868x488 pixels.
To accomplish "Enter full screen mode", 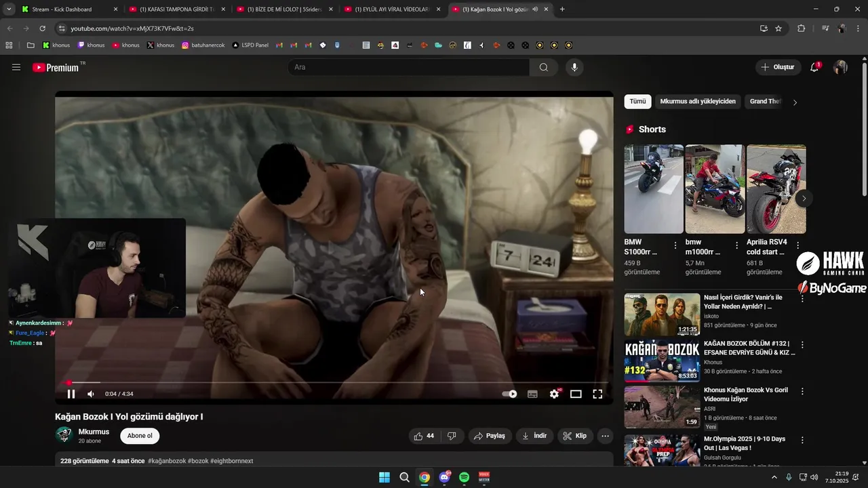I will tap(597, 394).
